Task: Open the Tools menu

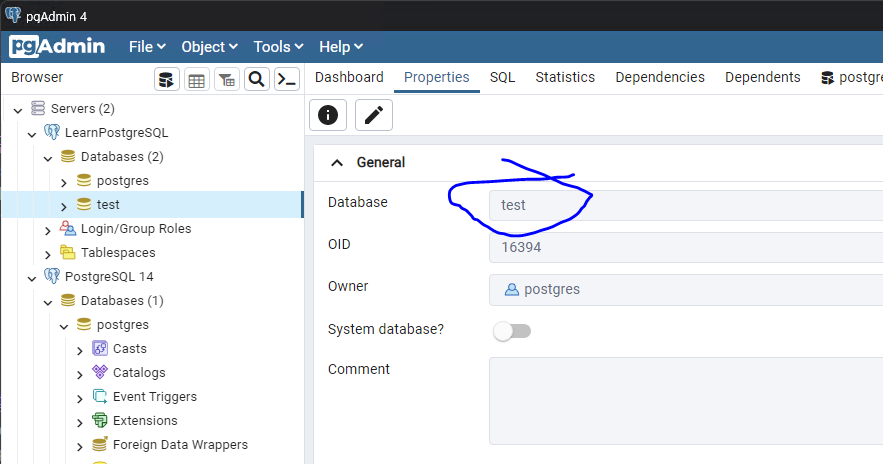Action: [x=278, y=47]
